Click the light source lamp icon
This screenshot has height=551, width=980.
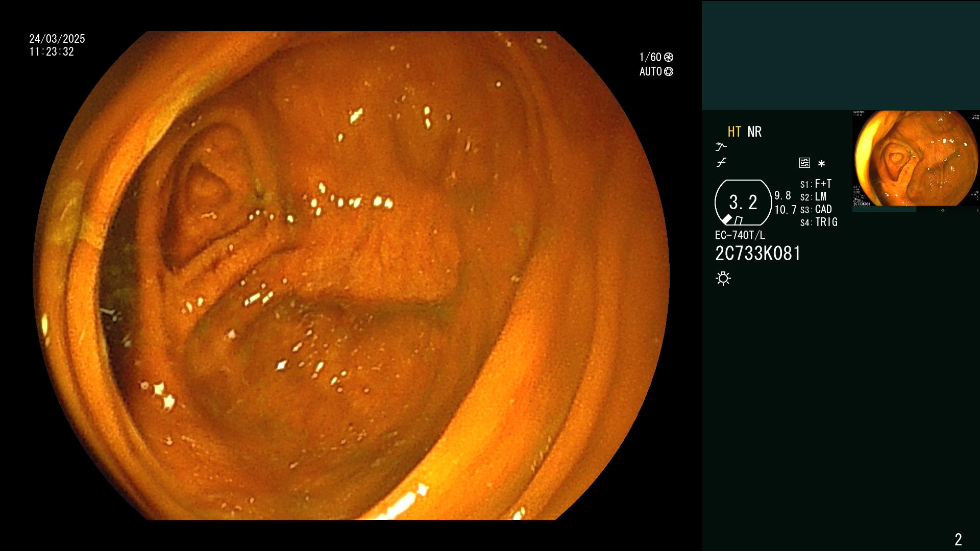click(x=723, y=278)
